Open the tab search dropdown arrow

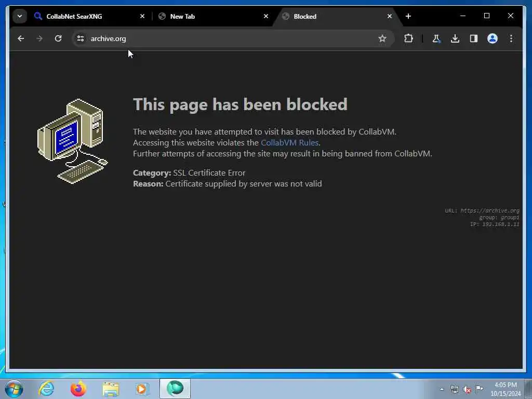click(x=20, y=16)
